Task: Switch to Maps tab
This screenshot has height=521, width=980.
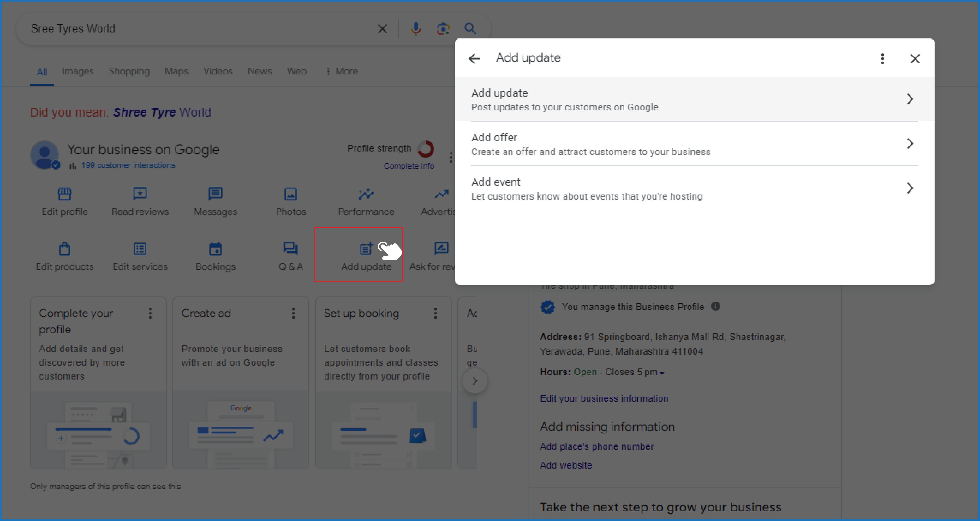Action: tap(177, 71)
